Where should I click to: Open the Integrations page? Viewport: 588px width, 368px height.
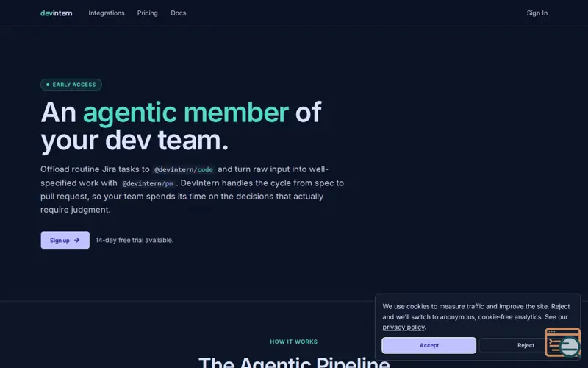tap(107, 13)
